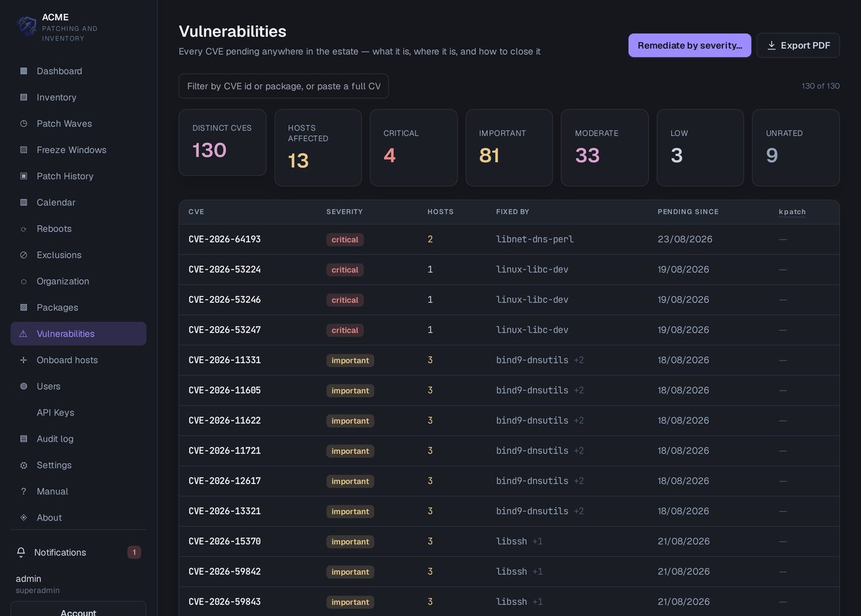Click the Packages sidebar icon
This screenshot has width=861, height=616.
coord(24,307)
